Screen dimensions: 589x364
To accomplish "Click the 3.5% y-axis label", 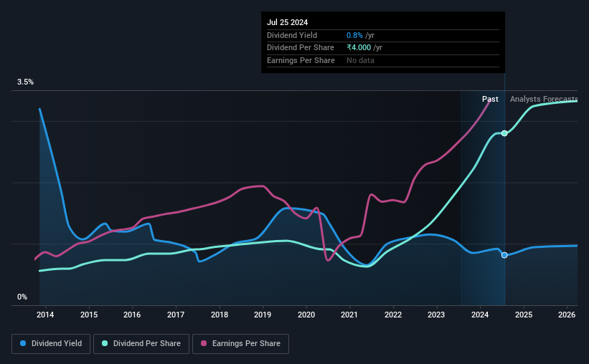I will point(26,82).
